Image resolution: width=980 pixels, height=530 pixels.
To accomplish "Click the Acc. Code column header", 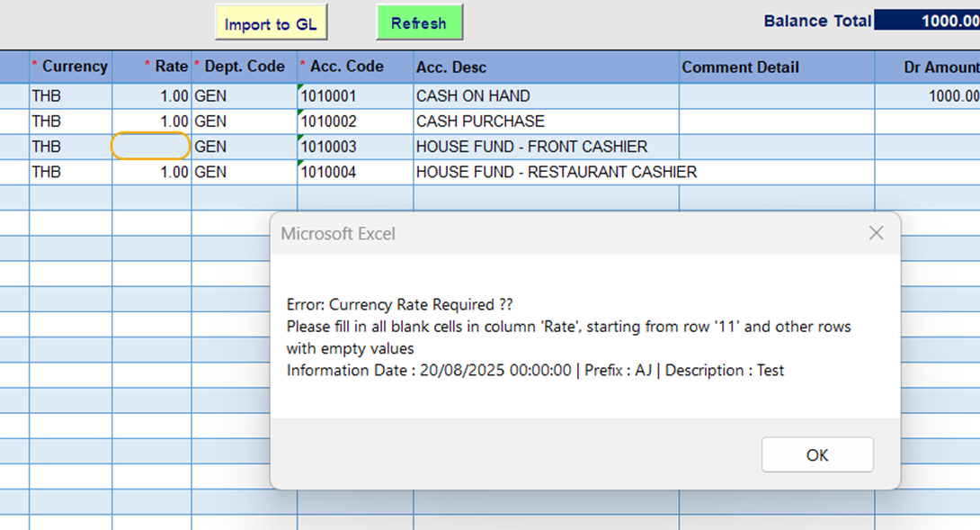I will pyautogui.click(x=354, y=67).
